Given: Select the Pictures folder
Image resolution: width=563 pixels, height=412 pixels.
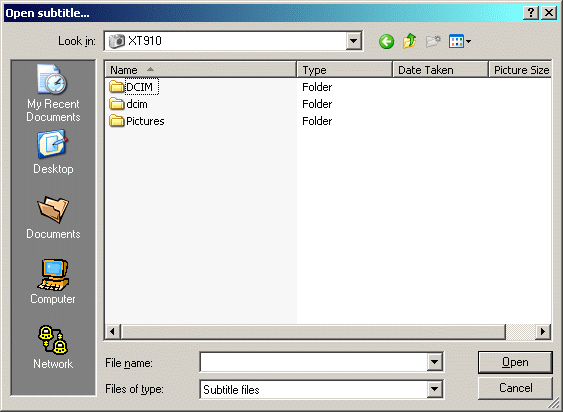Looking at the screenshot, I should click(x=136, y=121).
